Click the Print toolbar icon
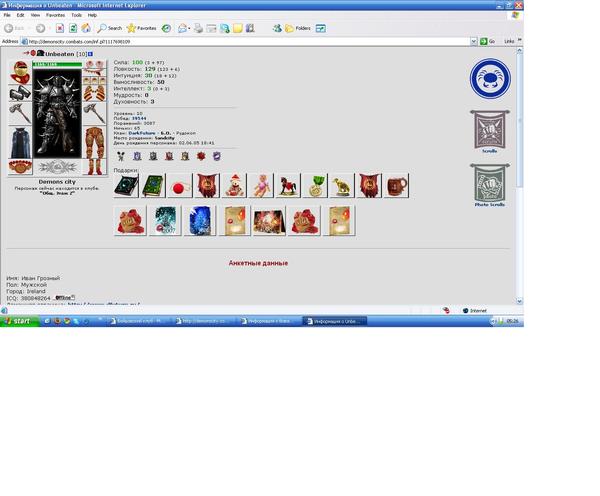The height and width of the screenshot is (496, 600). pyautogui.click(x=198, y=28)
